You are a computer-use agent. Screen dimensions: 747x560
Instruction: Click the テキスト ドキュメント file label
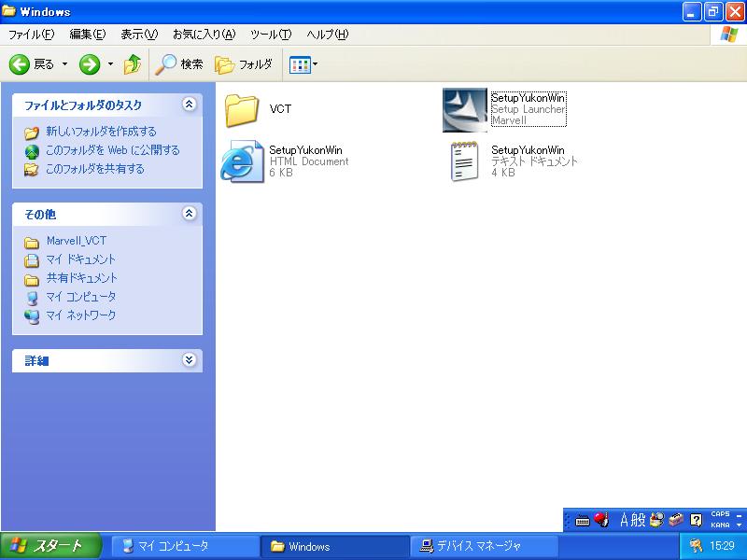click(534, 161)
